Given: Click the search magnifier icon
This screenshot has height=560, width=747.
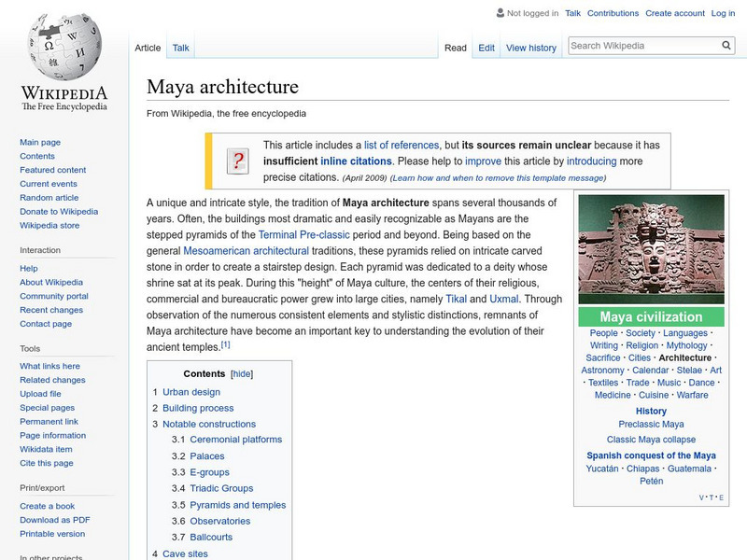Looking at the screenshot, I should click(726, 46).
